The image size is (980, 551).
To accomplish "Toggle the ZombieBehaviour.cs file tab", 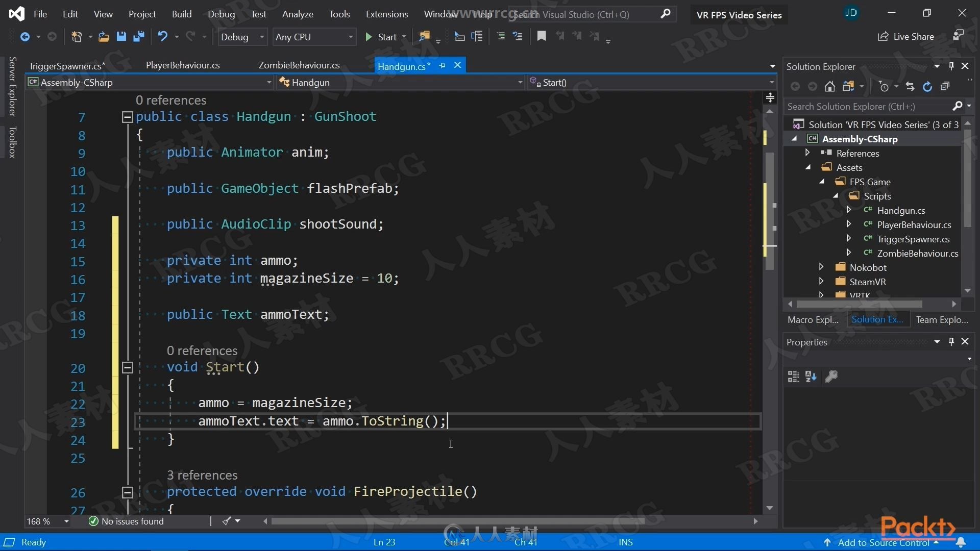I will [298, 65].
